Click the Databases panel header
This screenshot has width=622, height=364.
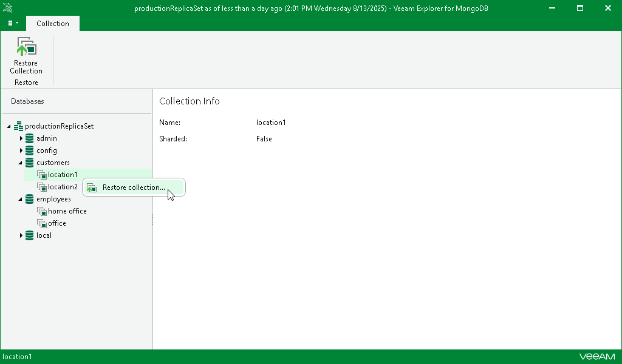pyautogui.click(x=27, y=101)
